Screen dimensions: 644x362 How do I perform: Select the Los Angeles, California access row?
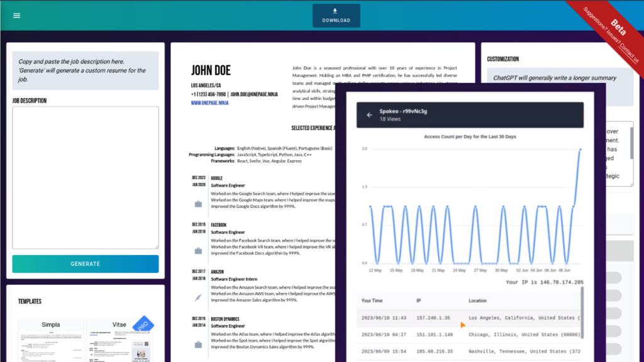(x=469, y=318)
